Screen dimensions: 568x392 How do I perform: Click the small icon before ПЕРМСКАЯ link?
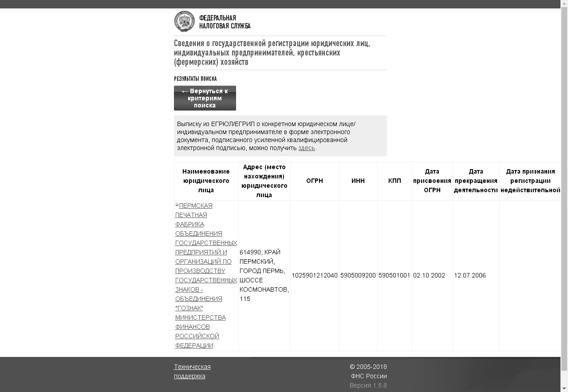(x=177, y=205)
